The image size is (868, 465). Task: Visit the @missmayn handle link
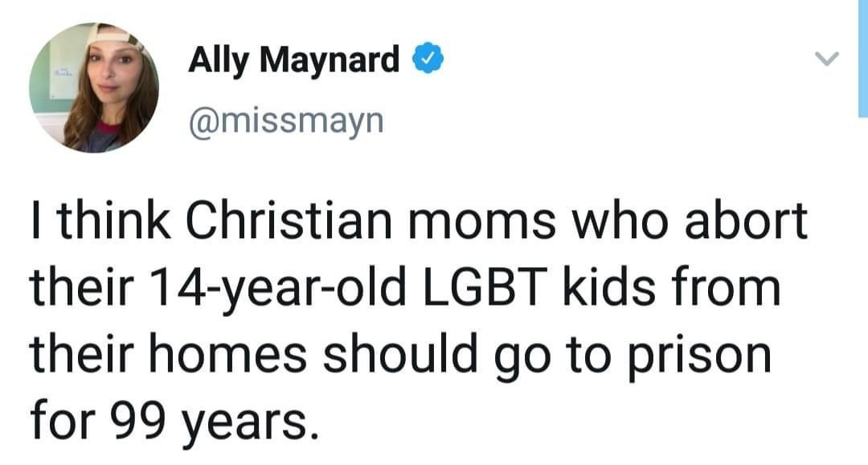coord(285,119)
